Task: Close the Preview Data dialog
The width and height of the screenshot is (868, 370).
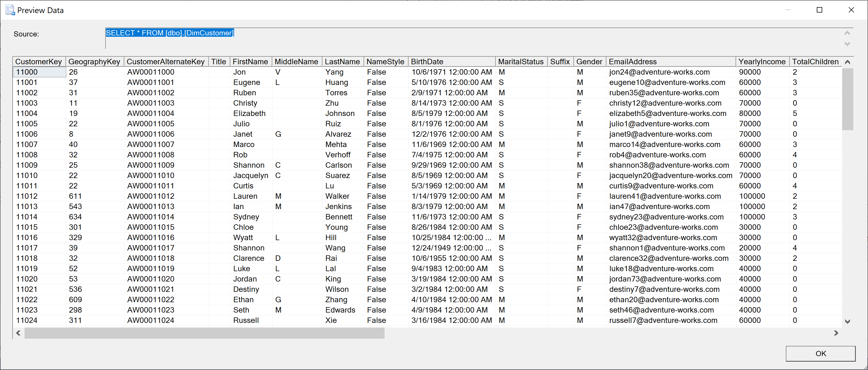Action: 851,10
